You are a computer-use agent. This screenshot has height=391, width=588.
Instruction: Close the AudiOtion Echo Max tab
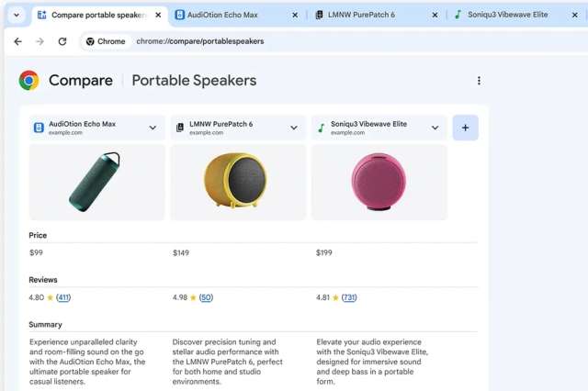[295, 15]
